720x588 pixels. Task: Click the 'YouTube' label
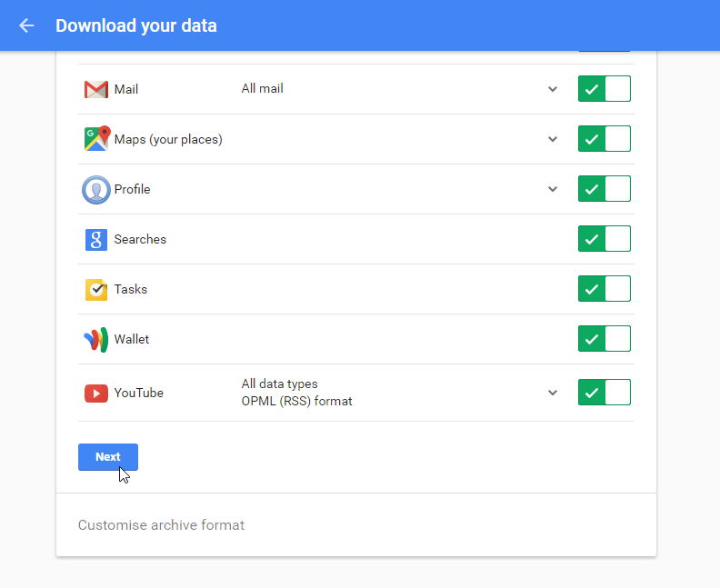click(139, 393)
